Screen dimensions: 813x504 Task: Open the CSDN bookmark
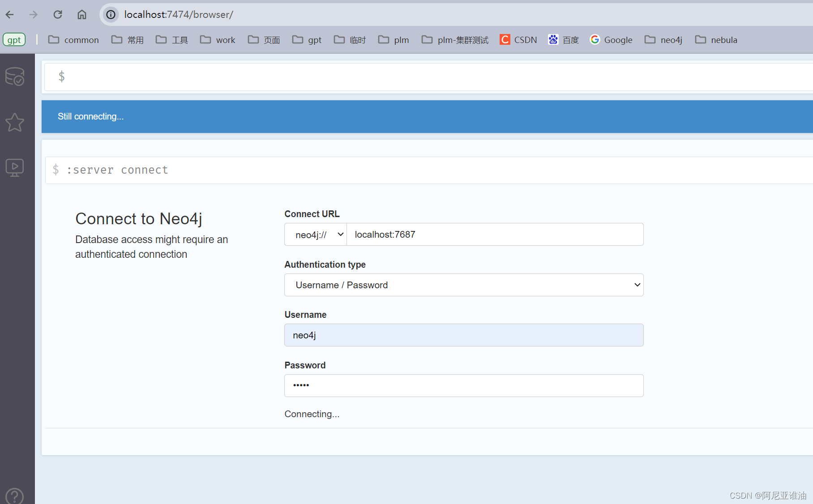(x=518, y=40)
